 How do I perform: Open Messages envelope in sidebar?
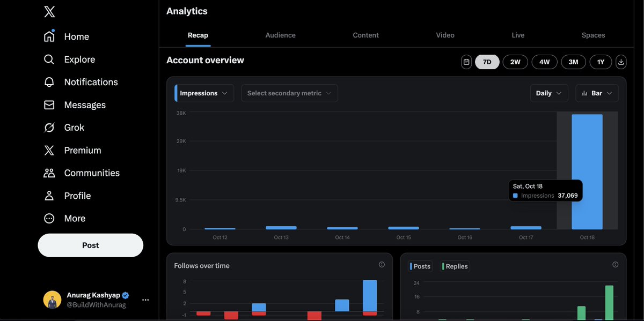pyautogui.click(x=49, y=105)
